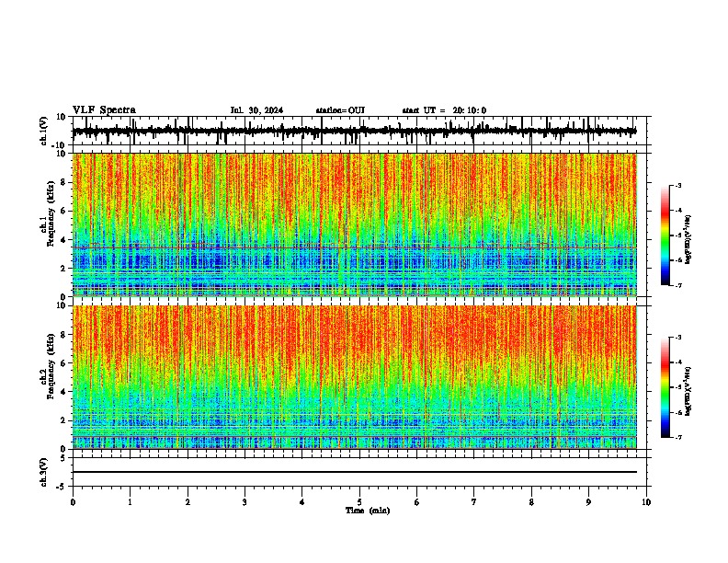The height and width of the screenshot is (563, 728).
Task: Select the "start UT = 20:10:0" text
Action: [x=444, y=110]
